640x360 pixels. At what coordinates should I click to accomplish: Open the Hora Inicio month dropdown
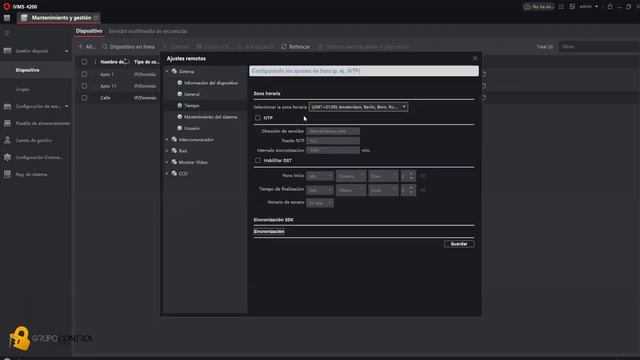coord(320,176)
